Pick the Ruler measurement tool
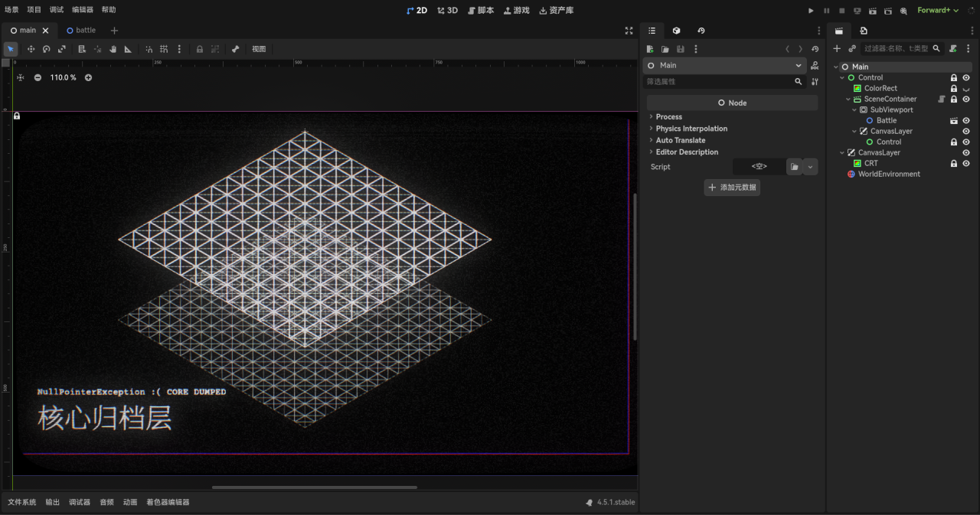The width and height of the screenshot is (980, 515). (x=128, y=49)
